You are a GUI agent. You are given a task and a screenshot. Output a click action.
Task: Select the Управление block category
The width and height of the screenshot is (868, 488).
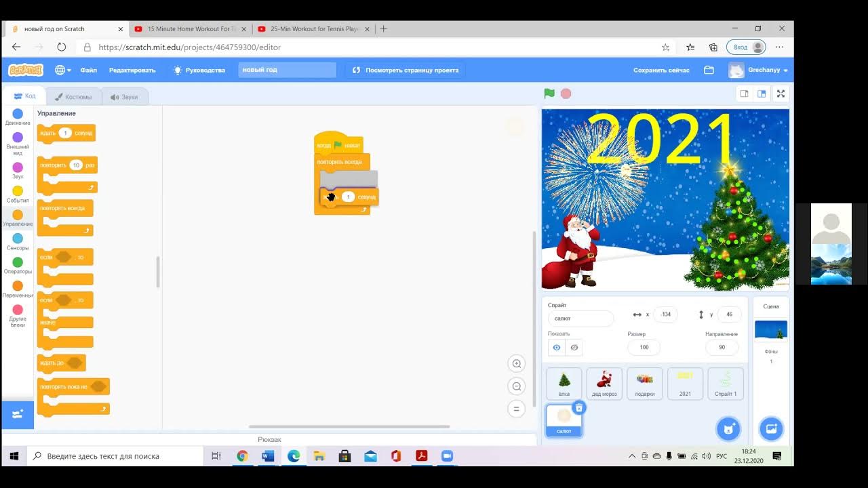click(18, 218)
